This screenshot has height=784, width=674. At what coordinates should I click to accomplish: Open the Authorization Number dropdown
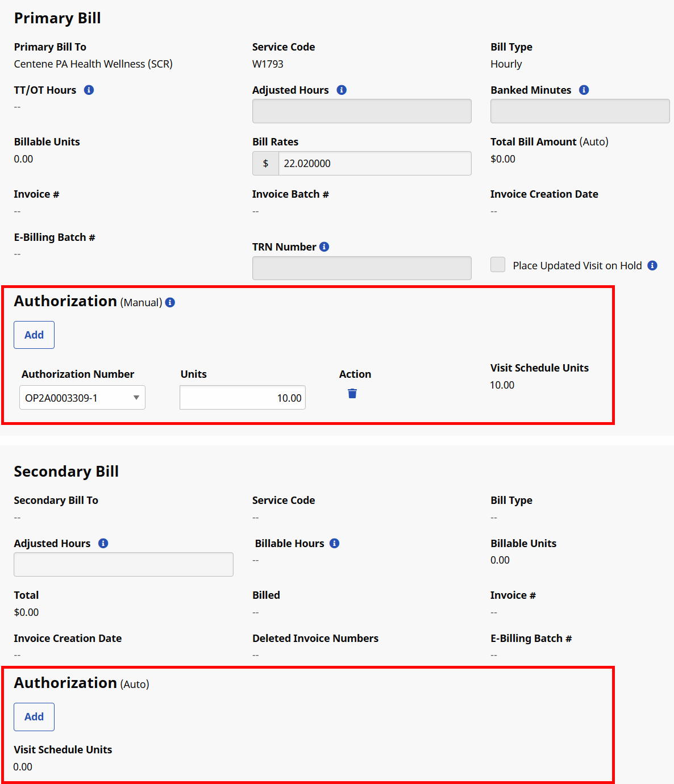point(82,398)
